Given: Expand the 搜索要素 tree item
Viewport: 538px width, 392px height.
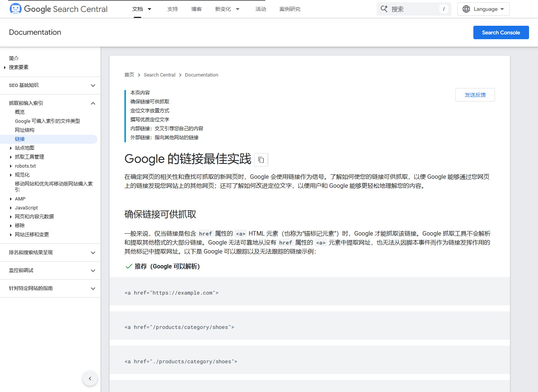Looking at the screenshot, I should click(x=5, y=67).
